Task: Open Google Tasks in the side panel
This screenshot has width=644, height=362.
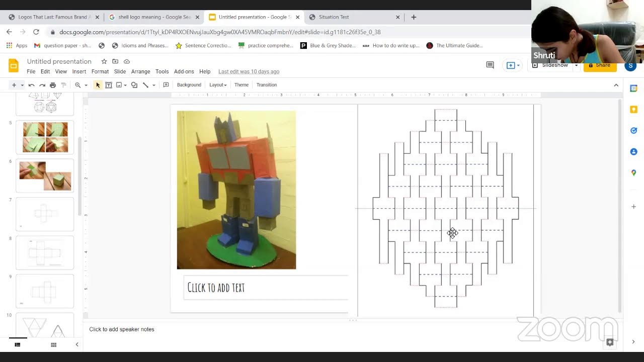Action: [x=633, y=131]
